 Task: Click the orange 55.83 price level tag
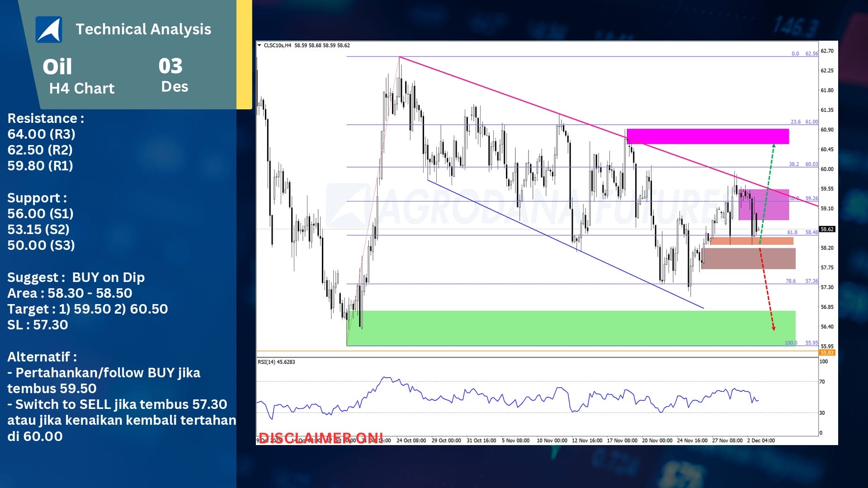pyautogui.click(x=827, y=352)
